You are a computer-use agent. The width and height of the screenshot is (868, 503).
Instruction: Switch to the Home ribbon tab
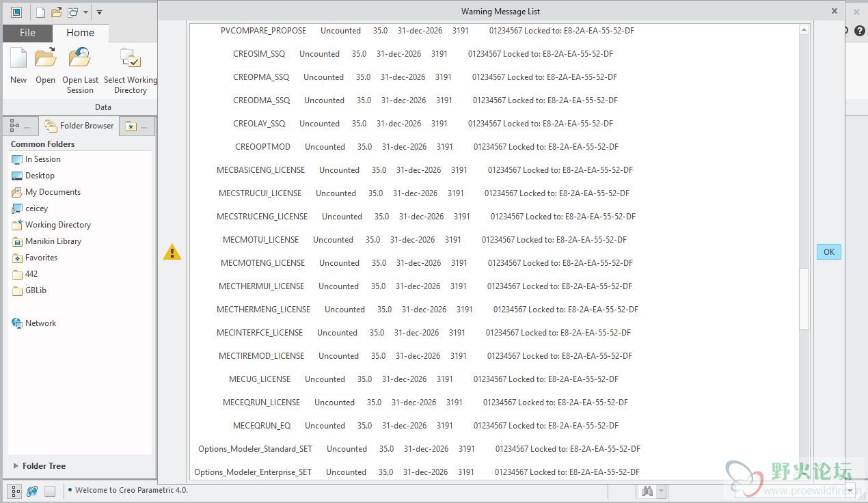coord(80,33)
